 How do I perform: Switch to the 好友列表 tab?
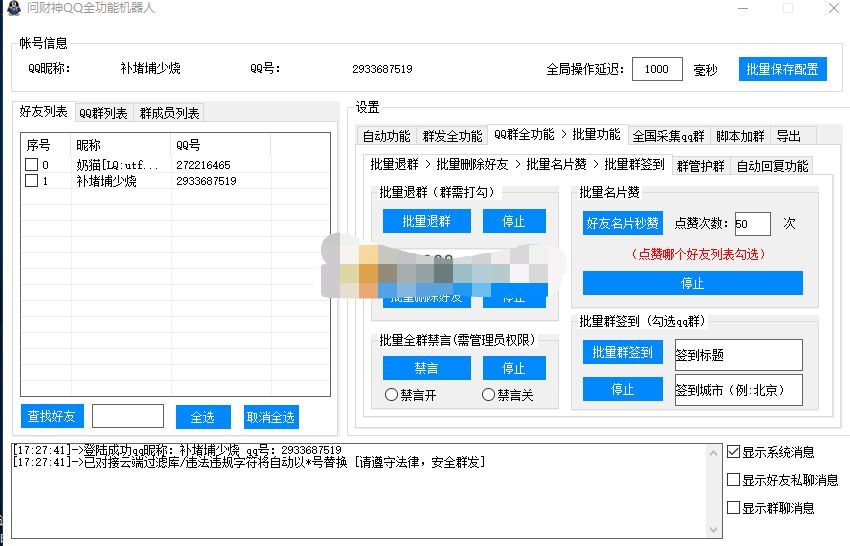tap(43, 112)
